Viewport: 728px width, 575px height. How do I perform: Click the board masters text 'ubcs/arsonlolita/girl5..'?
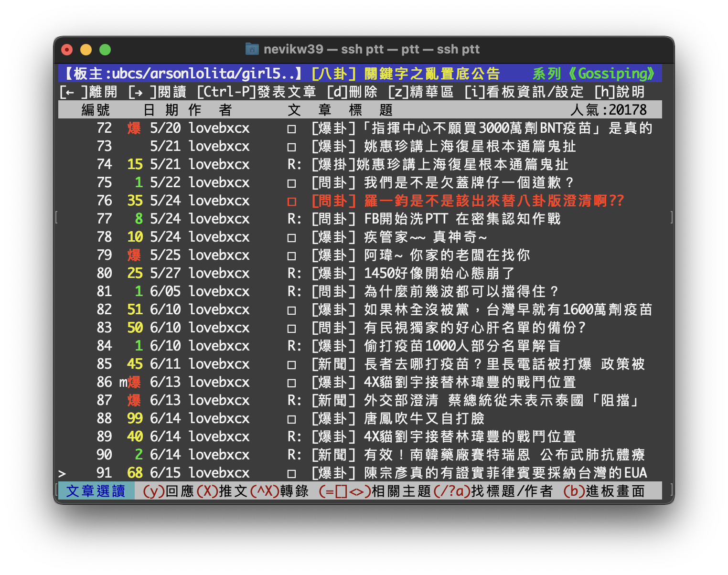pos(203,74)
